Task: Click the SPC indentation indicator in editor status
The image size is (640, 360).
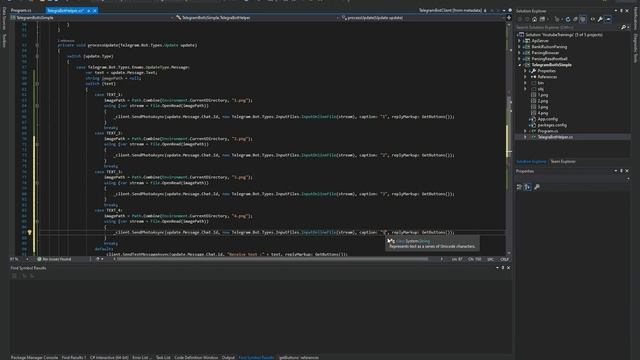Action: tap(491, 259)
